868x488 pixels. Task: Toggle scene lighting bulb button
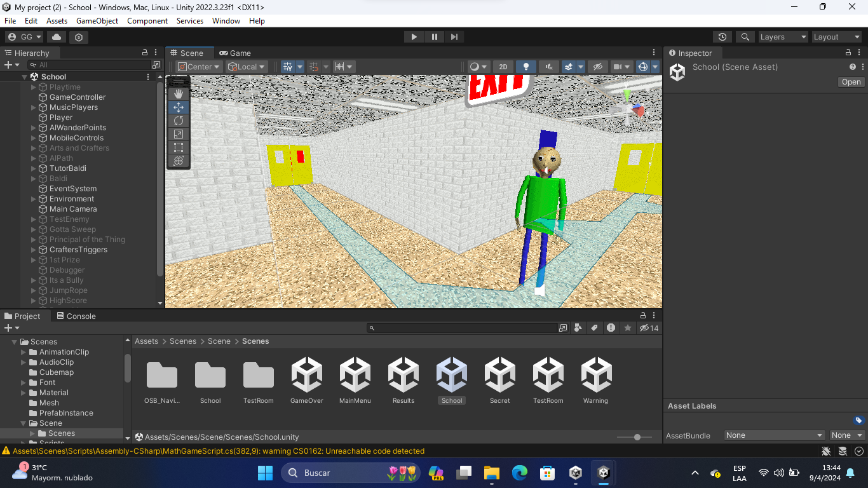(x=526, y=67)
